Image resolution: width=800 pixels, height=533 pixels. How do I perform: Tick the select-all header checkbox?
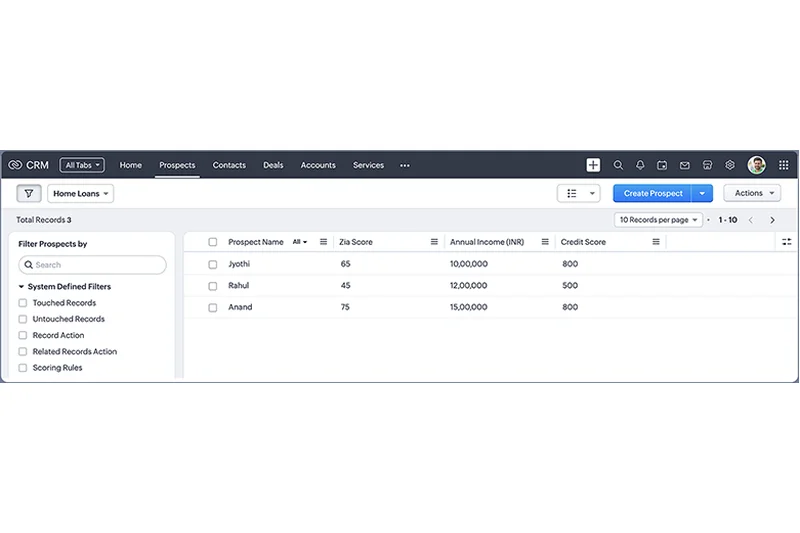[213, 242]
